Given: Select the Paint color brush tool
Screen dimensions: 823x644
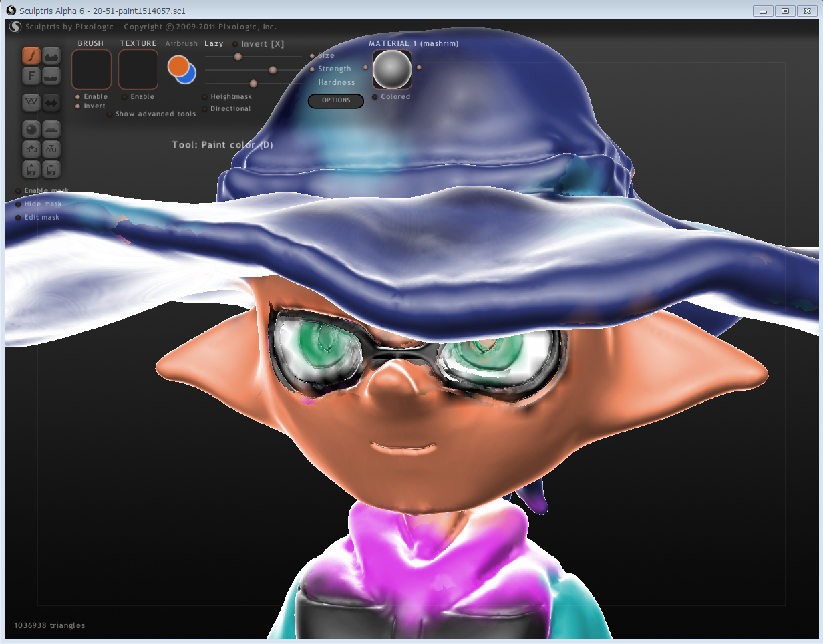Looking at the screenshot, I should pos(31,55).
